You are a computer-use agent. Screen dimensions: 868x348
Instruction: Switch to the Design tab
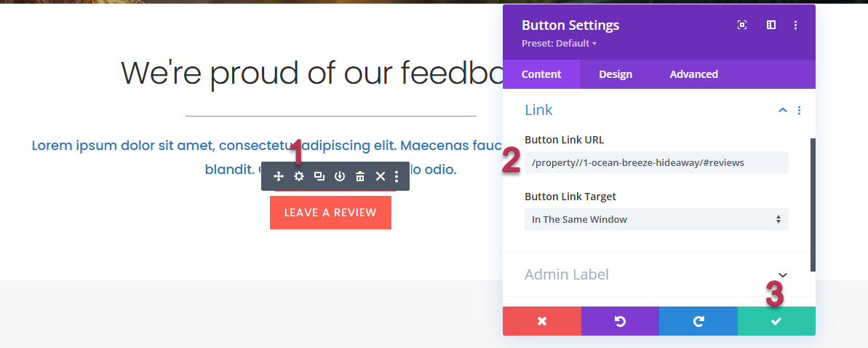(616, 74)
